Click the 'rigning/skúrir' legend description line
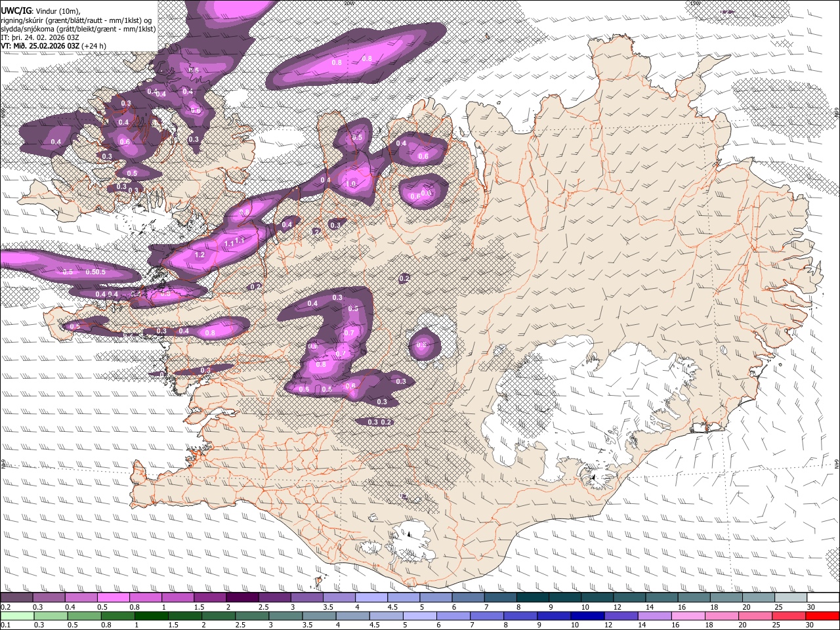This screenshot has height=630, width=840. (77, 20)
